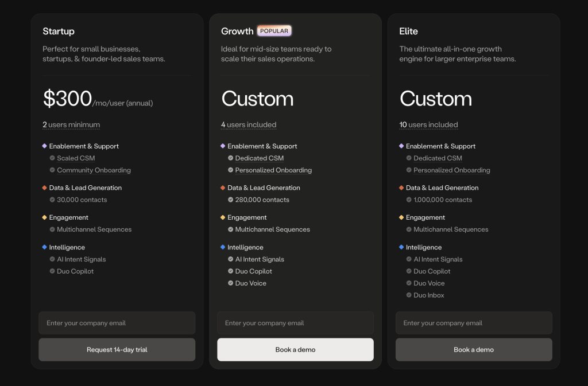Click the checkmark next to Community Onboarding

pos(52,170)
